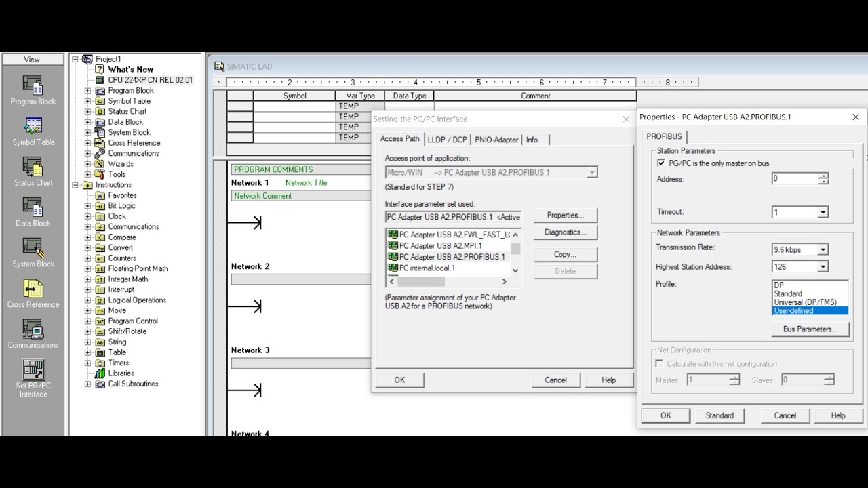Select PC Adapter USB A2.MPI.1 interface
This screenshot has width=868, height=488.
pyautogui.click(x=441, y=246)
